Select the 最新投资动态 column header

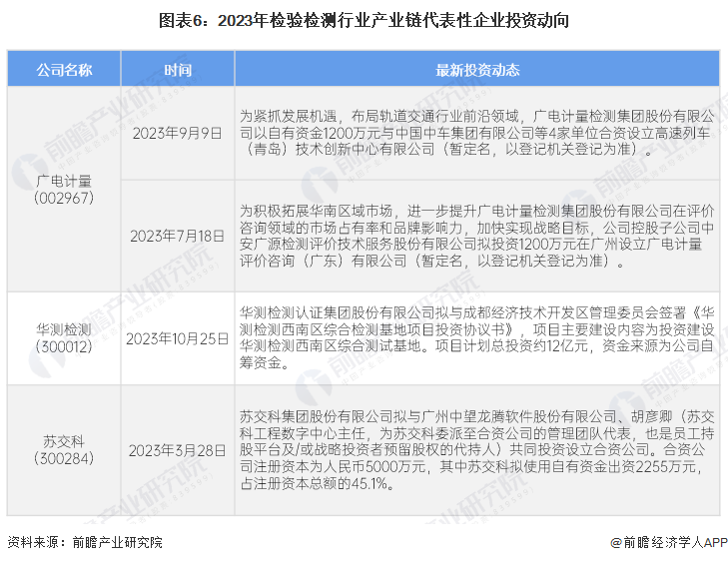[477, 70]
